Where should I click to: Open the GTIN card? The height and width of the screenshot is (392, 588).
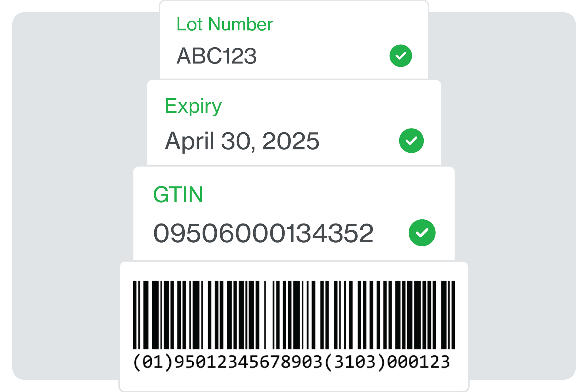[294, 214]
